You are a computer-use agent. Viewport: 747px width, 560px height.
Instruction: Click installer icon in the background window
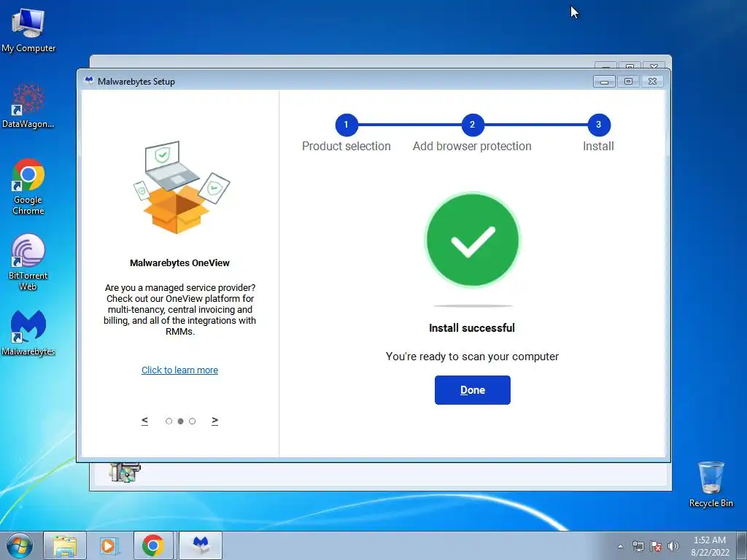125,472
